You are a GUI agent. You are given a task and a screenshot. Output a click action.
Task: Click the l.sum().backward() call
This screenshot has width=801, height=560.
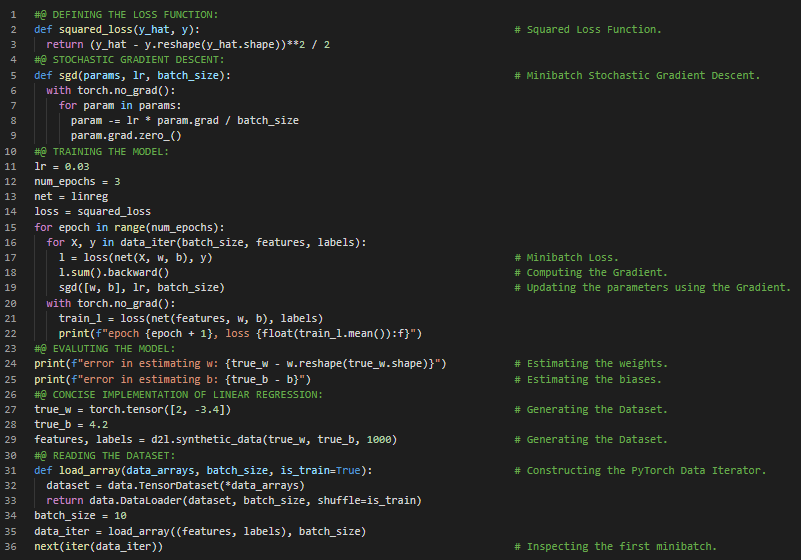pos(113,273)
